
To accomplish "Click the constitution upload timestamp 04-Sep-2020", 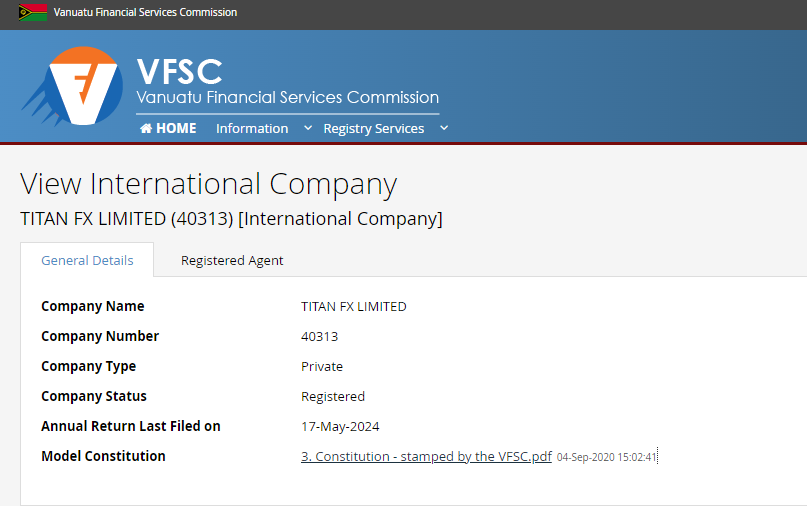I will pos(606,457).
